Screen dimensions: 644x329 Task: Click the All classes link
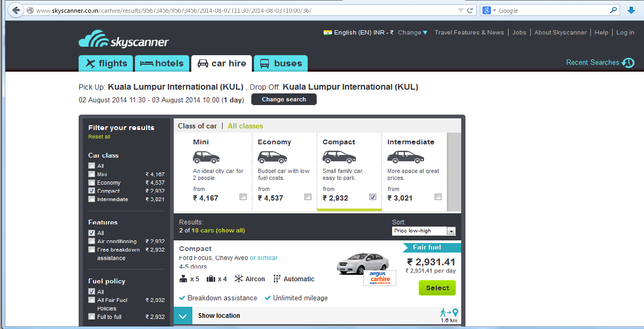[245, 126]
